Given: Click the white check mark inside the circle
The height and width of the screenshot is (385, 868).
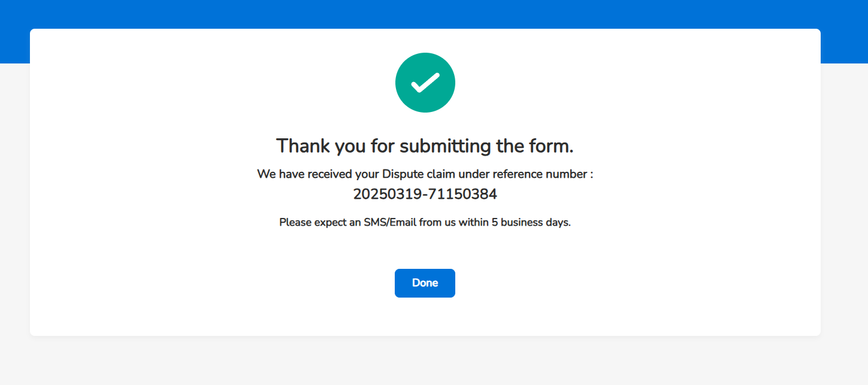Looking at the screenshot, I should (425, 83).
